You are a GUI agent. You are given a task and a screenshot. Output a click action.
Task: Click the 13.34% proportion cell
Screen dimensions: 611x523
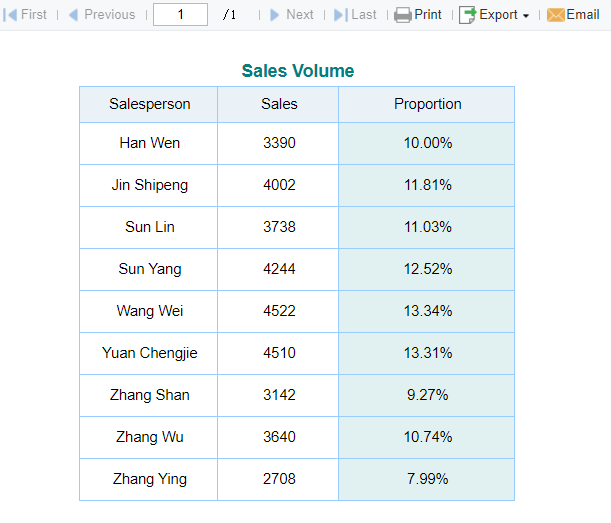pyautogui.click(x=427, y=311)
